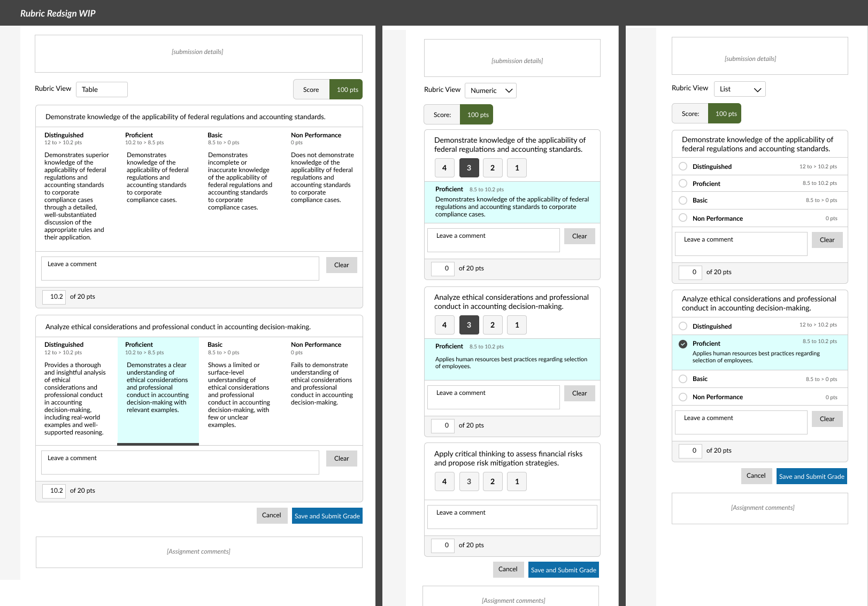Open the Numeric rubric view dropdown
The height and width of the screenshot is (606, 868).
(490, 90)
